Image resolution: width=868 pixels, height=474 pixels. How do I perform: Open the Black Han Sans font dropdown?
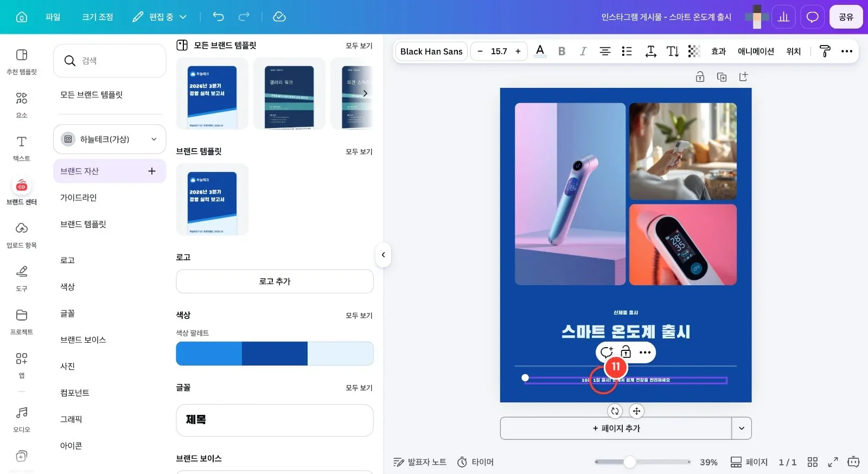tap(431, 51)
